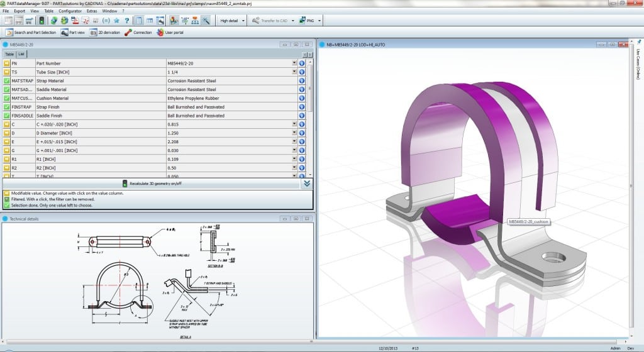Image resolution: width=644 pixels, height=352 pixels.
Task: Expand the Tube Size value dropdown
Action: coord(294,72)
